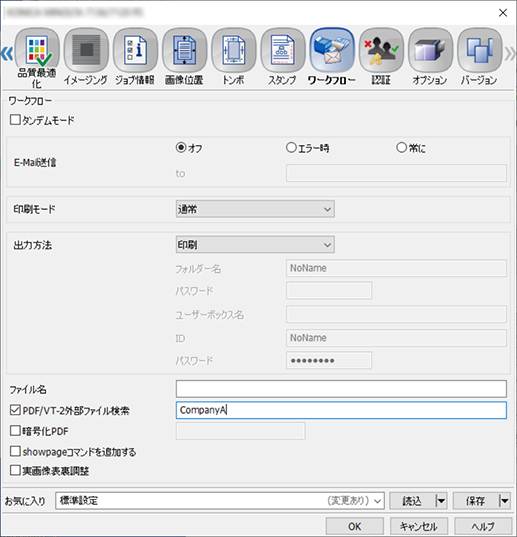Close the dialog with the X button
Screen dimensions: 517x537
coord(503,13)
